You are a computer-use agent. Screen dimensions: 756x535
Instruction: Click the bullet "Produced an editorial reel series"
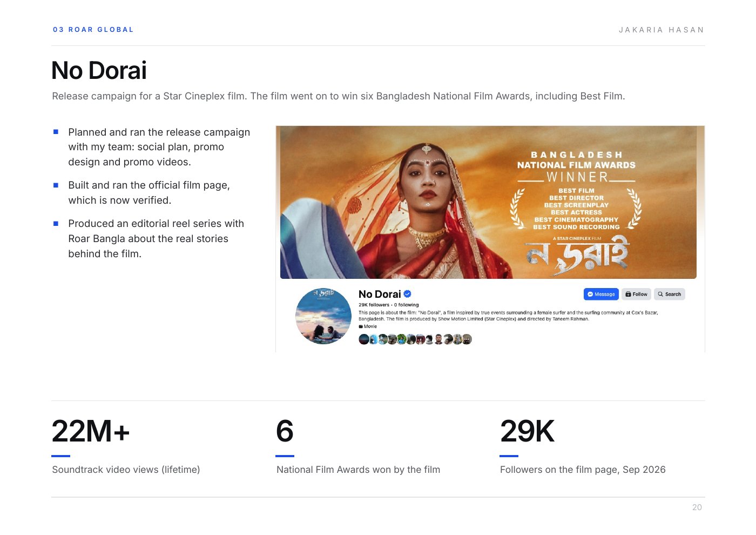(x=156, y=238)
